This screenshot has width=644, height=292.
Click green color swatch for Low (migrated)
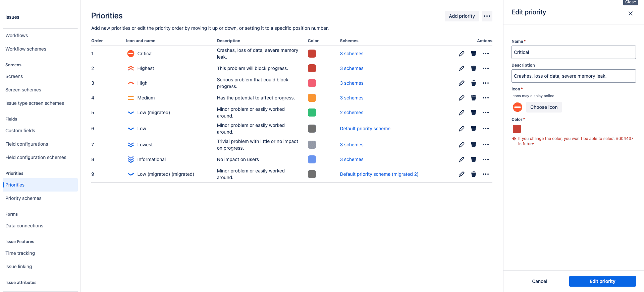pyautogui.click(x=312, y=113)
